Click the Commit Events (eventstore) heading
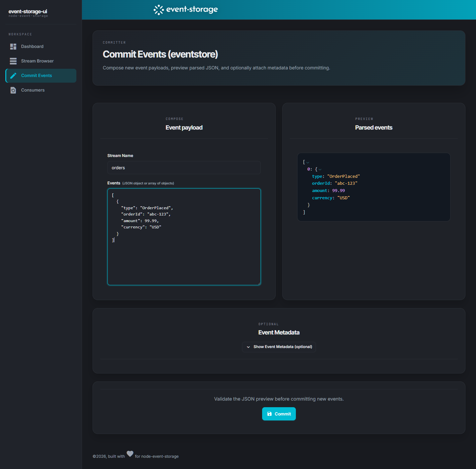Screen dimensions: 476x469 (x=160, y=54)
